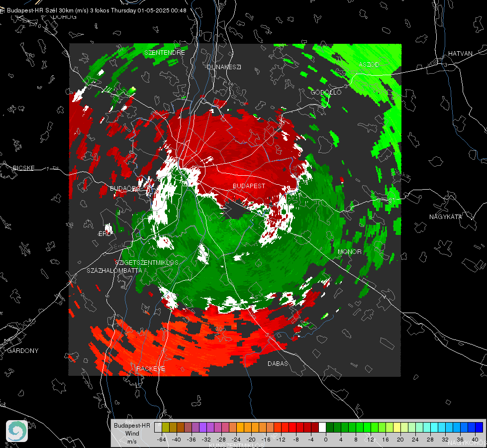The height and width of the screenshot is (448, 487).
Task: Click the -8 value on the legend scale
Action: [296, 440]
